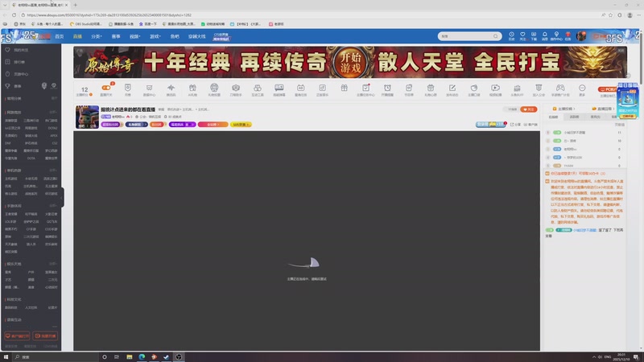Screen dimensions: 644x362
Task: Click the red-outlined client button at sidebar bottom
Action: [x=17, y=335]
